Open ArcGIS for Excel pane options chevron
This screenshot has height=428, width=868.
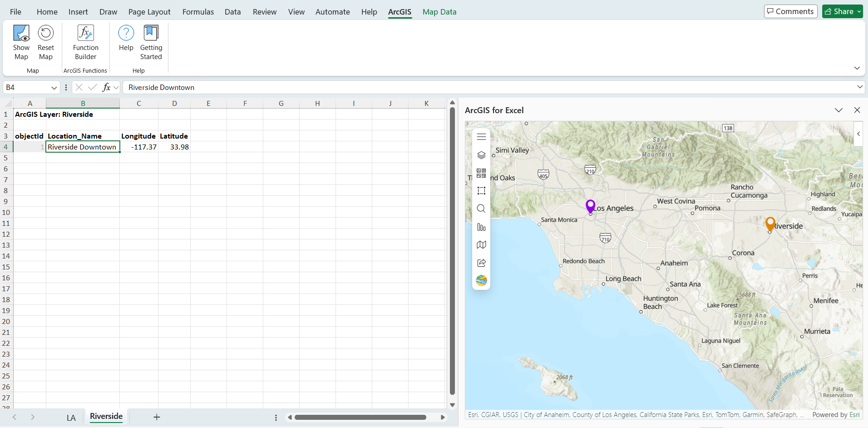point(838,110)
